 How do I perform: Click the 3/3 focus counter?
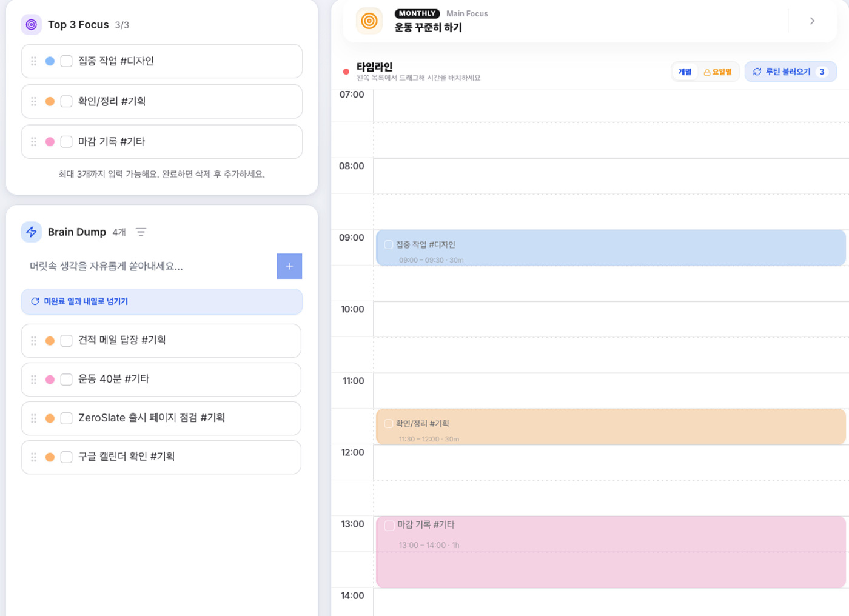122,25
